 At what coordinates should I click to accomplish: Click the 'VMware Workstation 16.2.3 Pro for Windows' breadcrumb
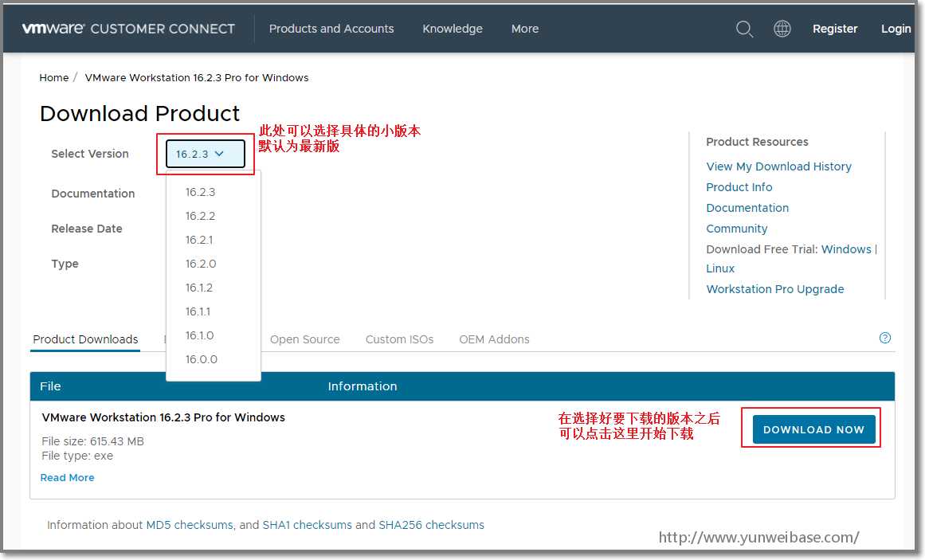tap(197, 78)
